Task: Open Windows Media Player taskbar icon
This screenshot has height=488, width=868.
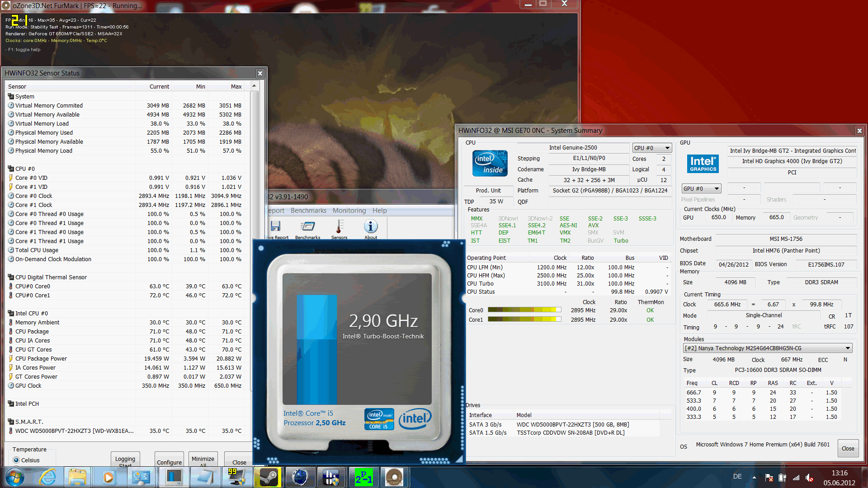Action: coord(108,477)
